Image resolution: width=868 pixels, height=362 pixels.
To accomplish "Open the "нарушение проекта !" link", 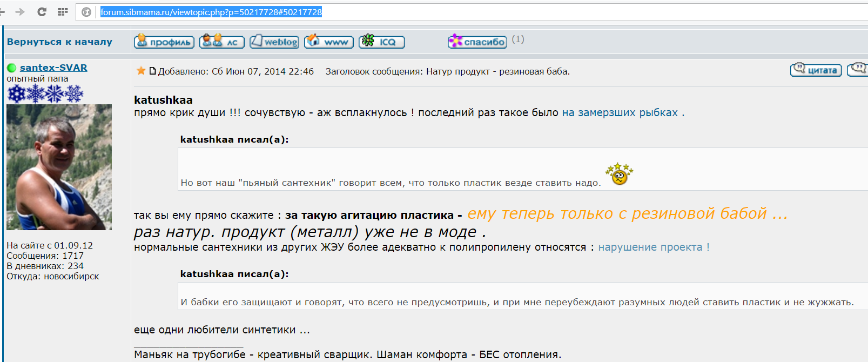I will (654, 247).
